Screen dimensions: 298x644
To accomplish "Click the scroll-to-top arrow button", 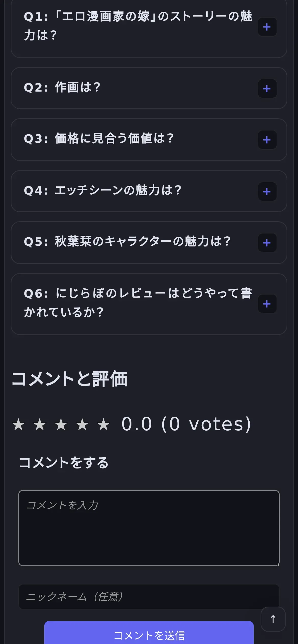I will [x=273, y=619].
